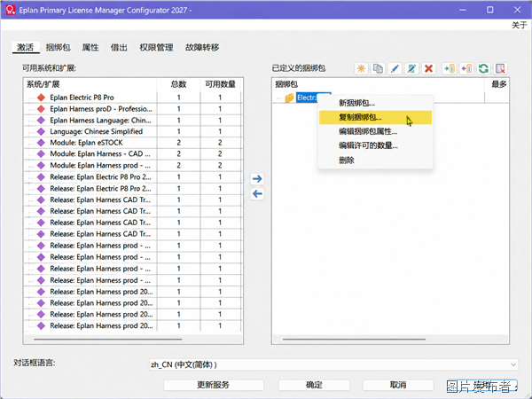Click the green pencil edit license quantity icon

(411, 68)
